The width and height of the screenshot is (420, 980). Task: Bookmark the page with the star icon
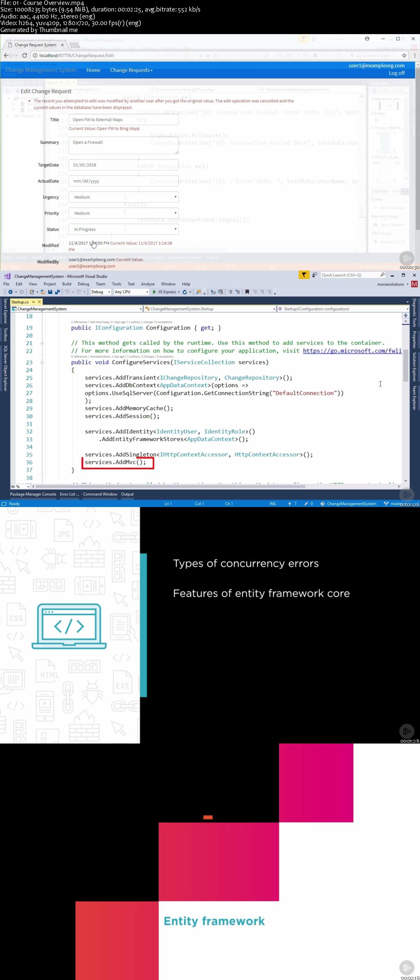tap(404, 55)
